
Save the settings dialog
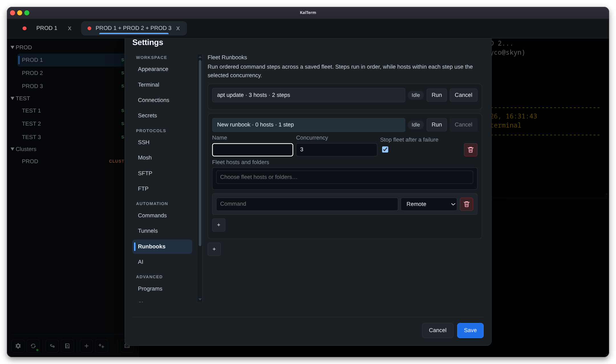[470, 330]
